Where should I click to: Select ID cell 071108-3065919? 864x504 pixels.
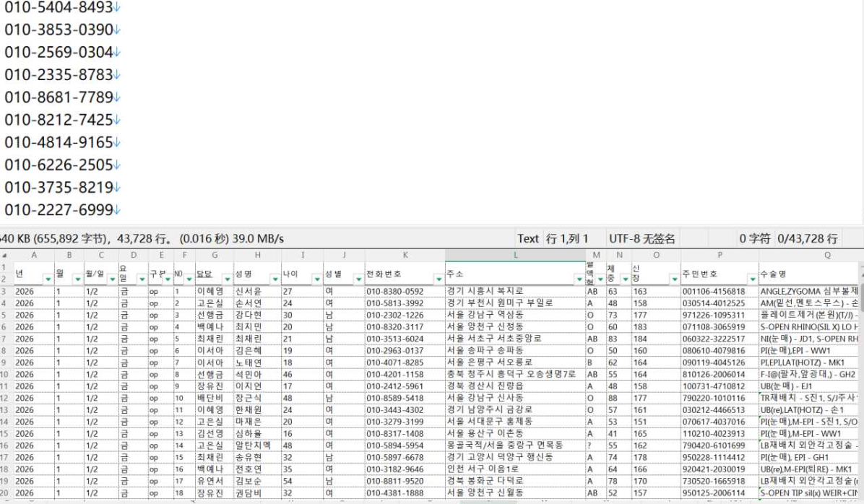720,327
